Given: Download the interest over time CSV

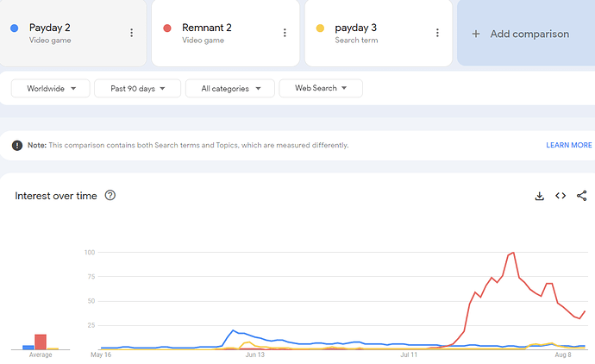Looking at the screenshot, I should tap(539, 196).
